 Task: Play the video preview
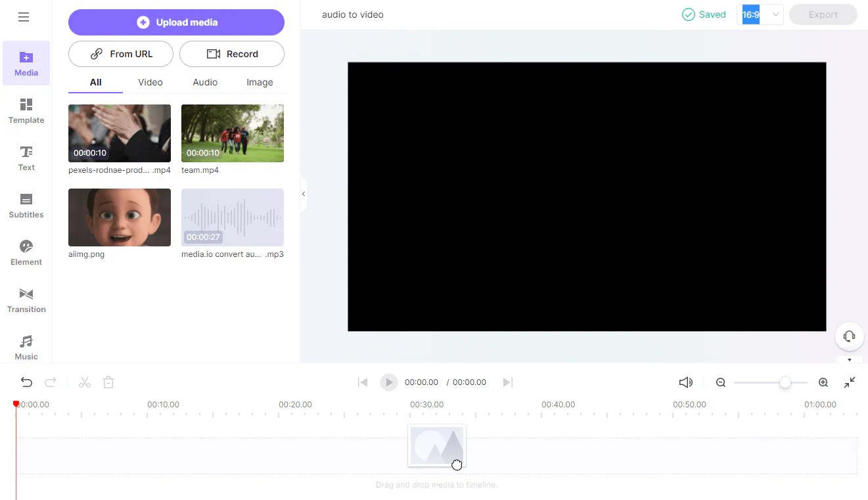389,382
